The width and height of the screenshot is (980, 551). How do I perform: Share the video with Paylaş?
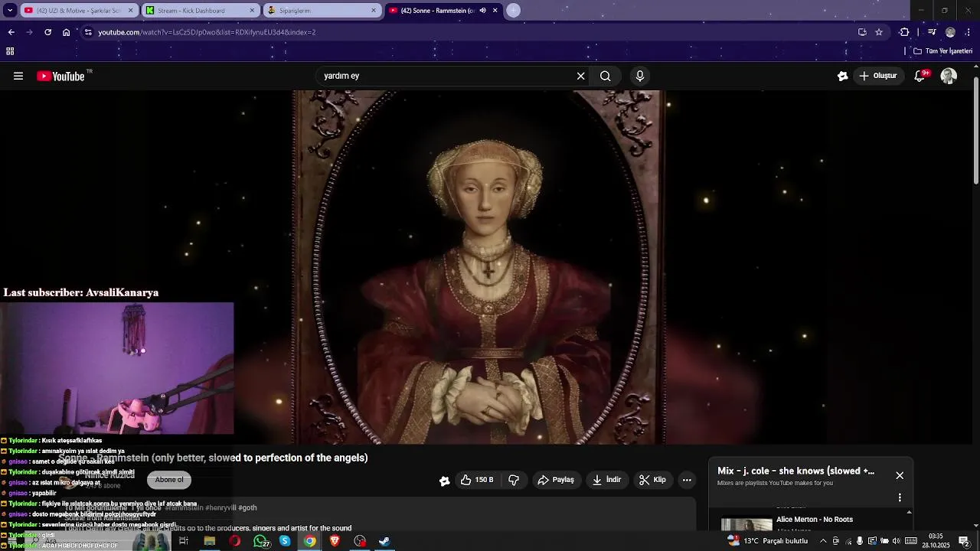(x=556, y=480)
